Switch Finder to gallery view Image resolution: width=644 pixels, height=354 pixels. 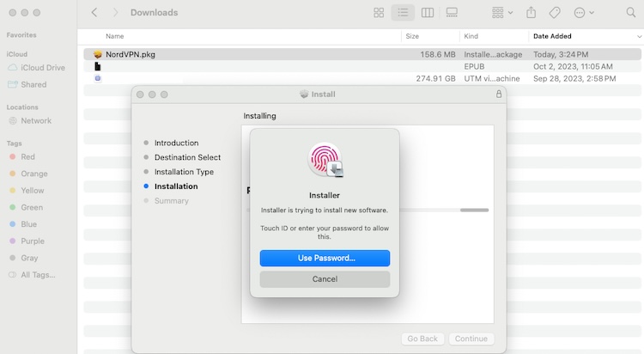click(x=452, y=13)
